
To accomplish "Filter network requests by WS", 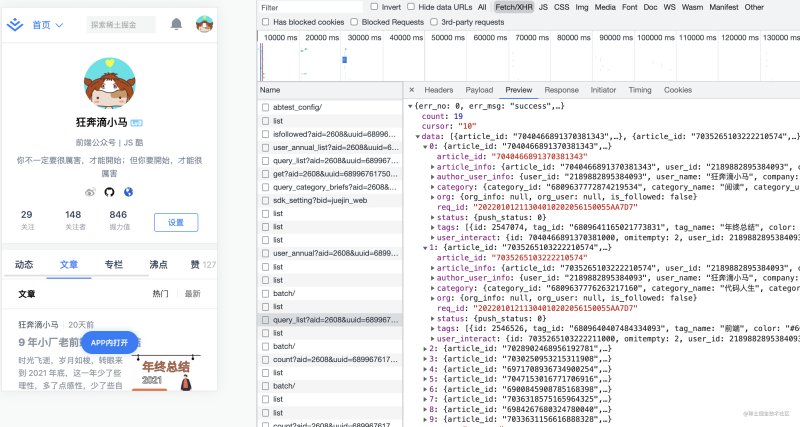I will click(669, 7).
